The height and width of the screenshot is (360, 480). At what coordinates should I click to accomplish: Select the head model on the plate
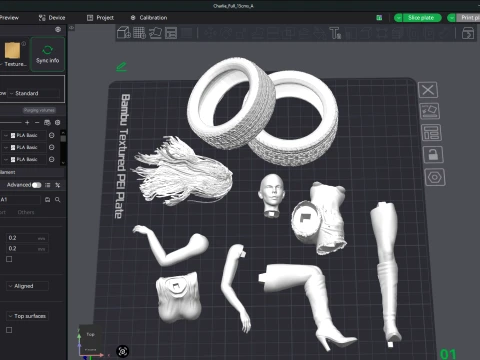272,195
